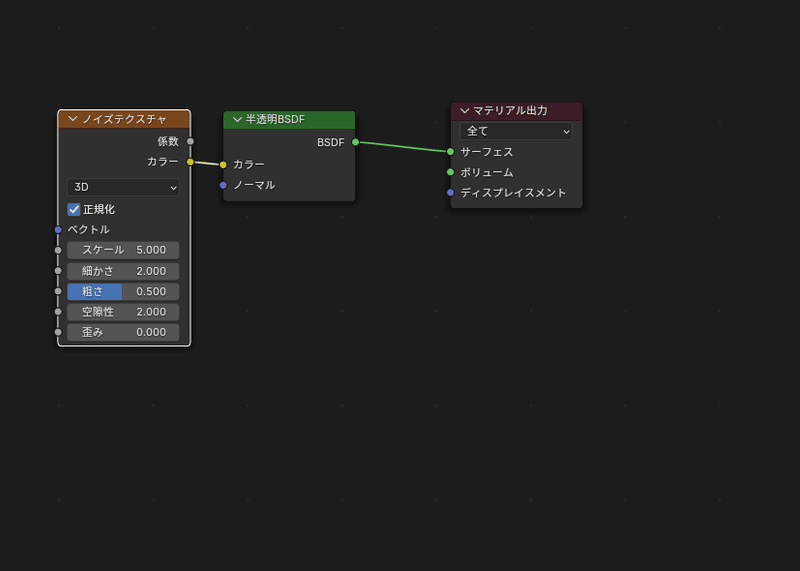Click the ノーマル input socket

223,185
